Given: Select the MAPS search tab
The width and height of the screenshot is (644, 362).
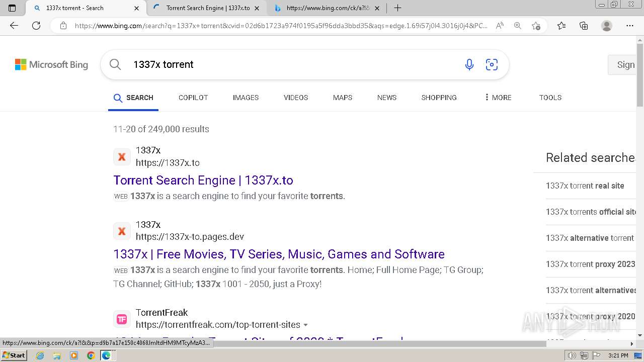Looking at the screenshot, I should [343, 98].
